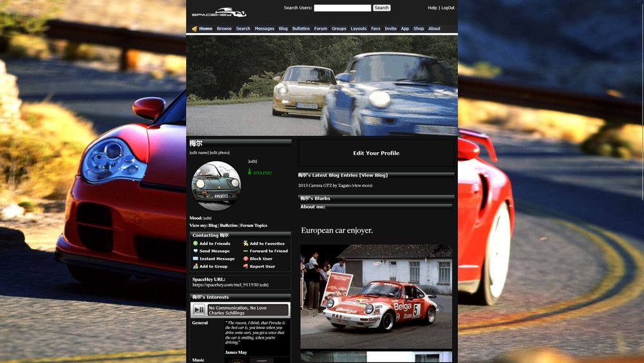The width and height of the screenshot is (644, 363).
Task: Go to the Forum page
Action: coord(320,29)
